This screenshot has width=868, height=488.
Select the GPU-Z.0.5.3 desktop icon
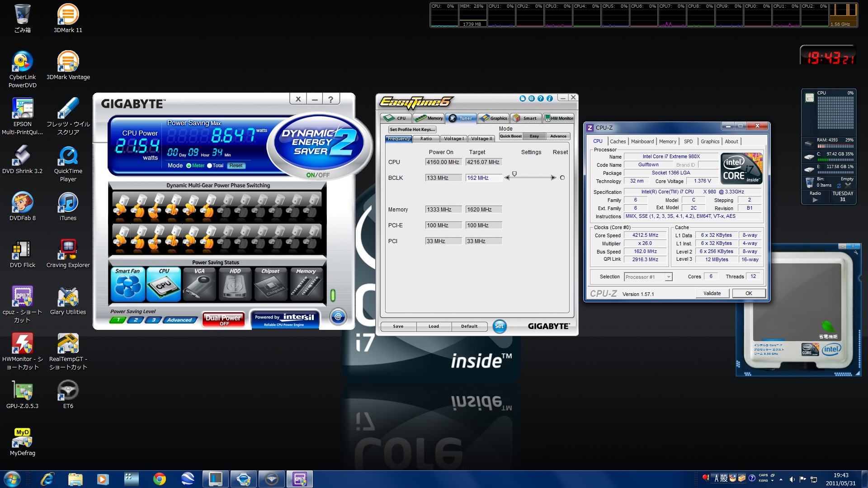pos(23,395)
